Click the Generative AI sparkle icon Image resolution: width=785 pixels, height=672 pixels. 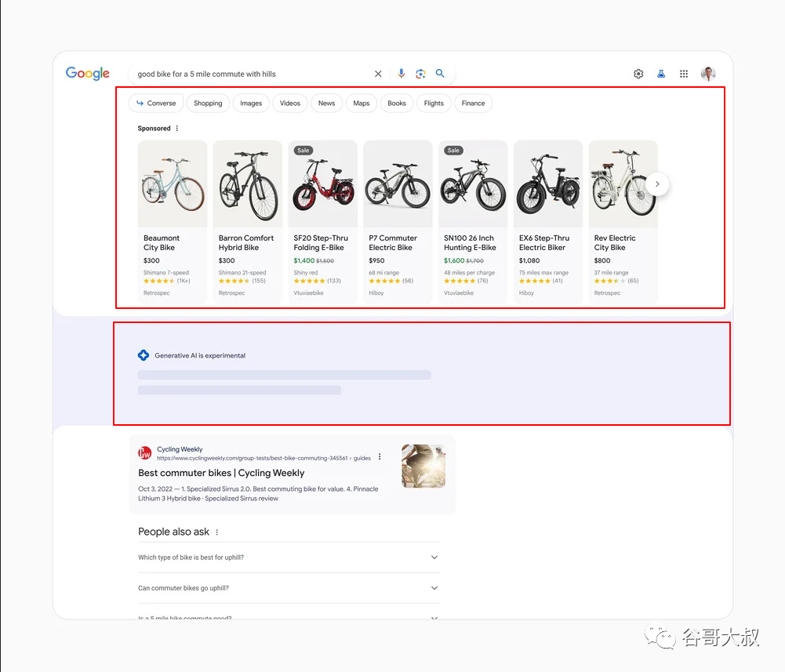[x=144, y=355]
